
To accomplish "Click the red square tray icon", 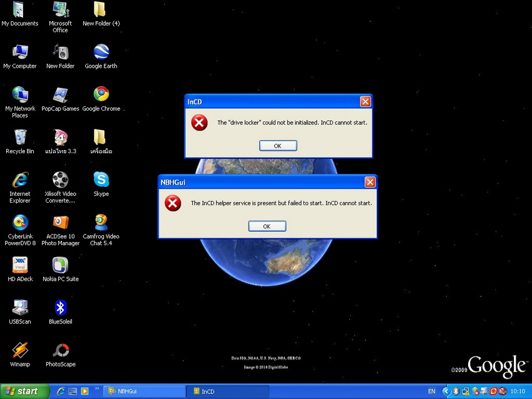I will click(x=493, y=391).
